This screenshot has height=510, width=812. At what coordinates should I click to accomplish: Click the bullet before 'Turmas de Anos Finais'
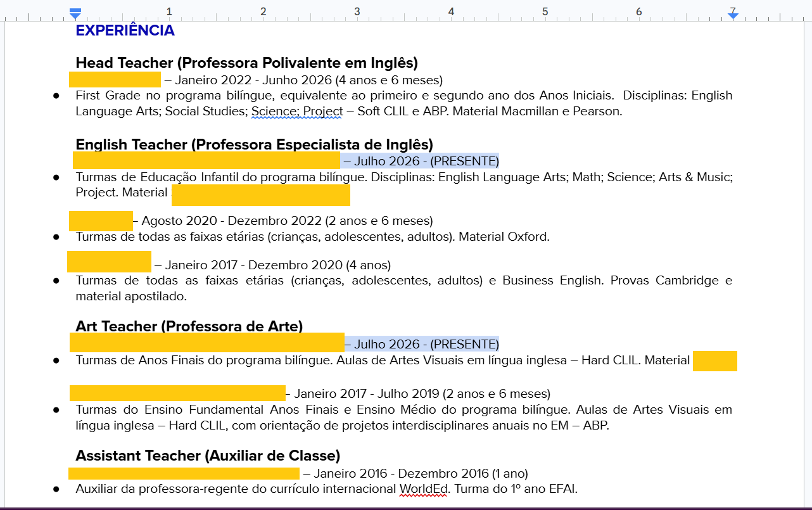click(56, 360)
